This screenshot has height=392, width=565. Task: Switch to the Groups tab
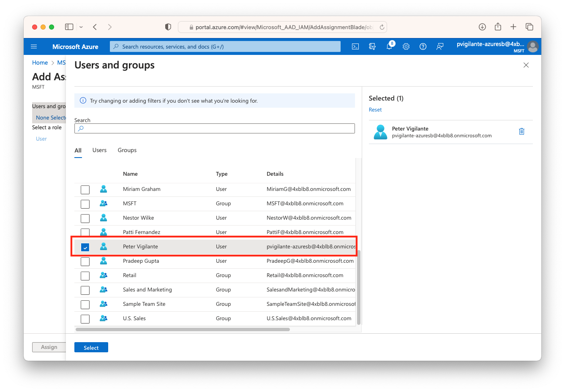tap(127, 150)
